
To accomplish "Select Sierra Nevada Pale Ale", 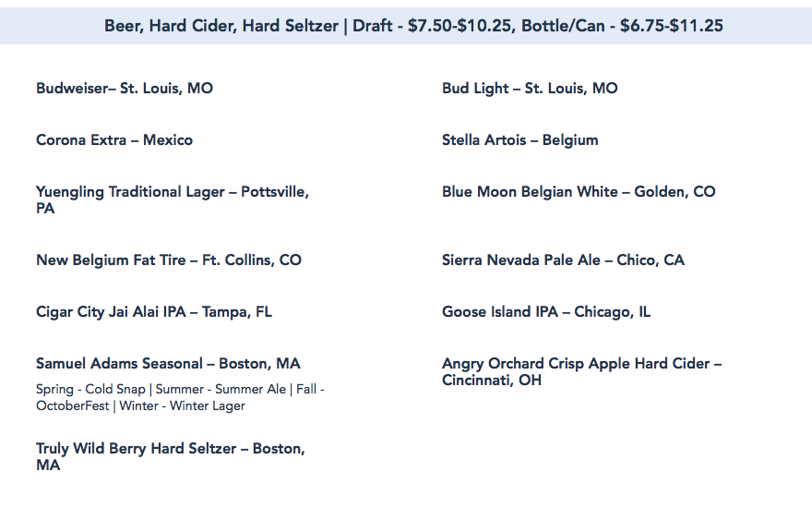I will [x=563, y=260].
